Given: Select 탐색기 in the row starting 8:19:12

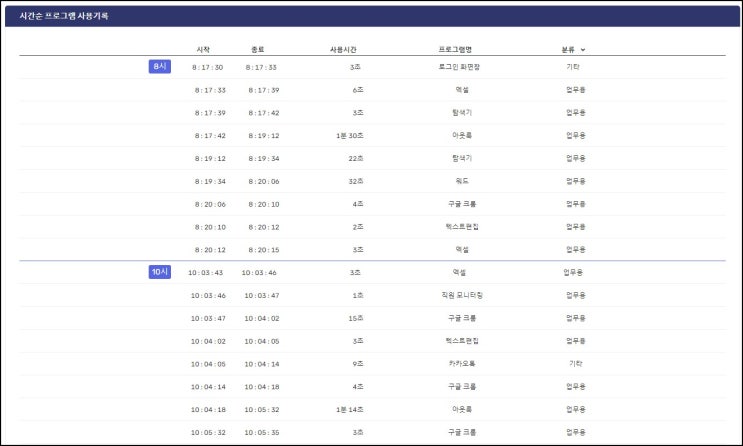Looking at the screenshot, I should [x=462, y=158].
